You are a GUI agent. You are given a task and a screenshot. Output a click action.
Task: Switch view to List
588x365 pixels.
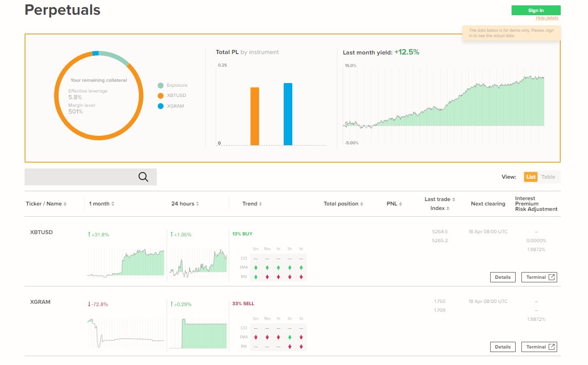(x=531, y=177)
